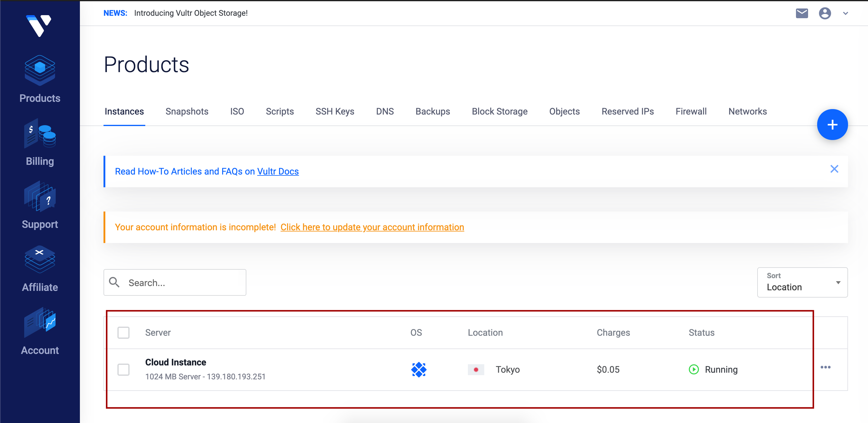Viewport: 868px width, 423px height.
Task: Click the update account information link
Action: pyautogui.click(x=372, y=227)
